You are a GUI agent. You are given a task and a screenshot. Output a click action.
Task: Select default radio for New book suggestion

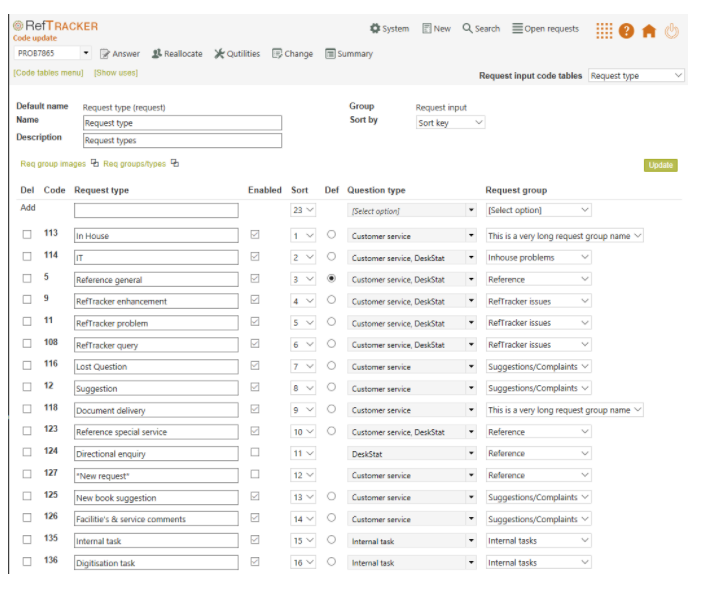331,496
